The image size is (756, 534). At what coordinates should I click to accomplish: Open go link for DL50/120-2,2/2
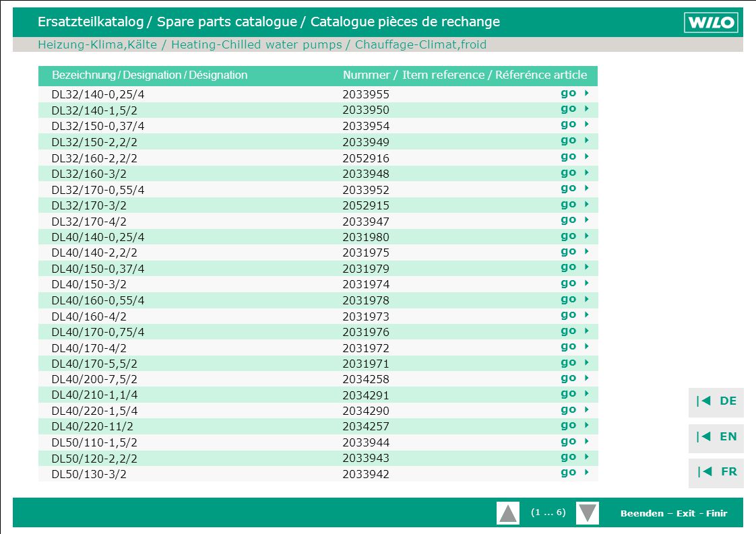pos(575,457)
